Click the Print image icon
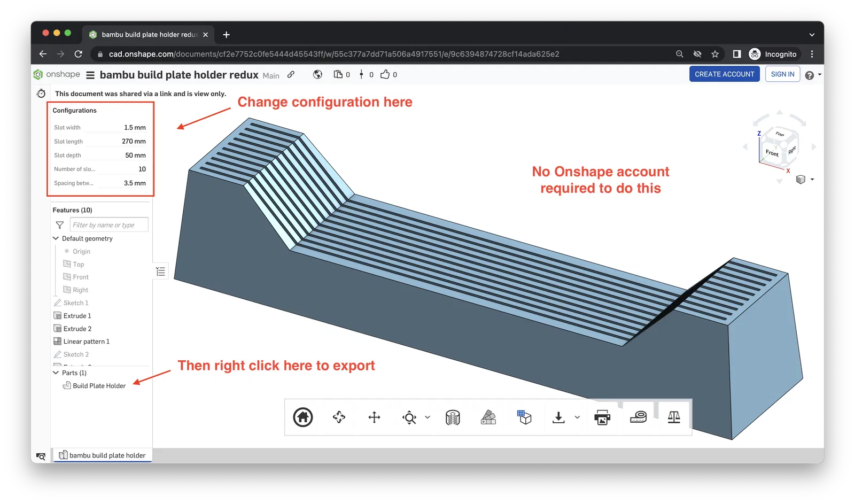The width and height of the screenshot is (855, 504). click(602, 417)
